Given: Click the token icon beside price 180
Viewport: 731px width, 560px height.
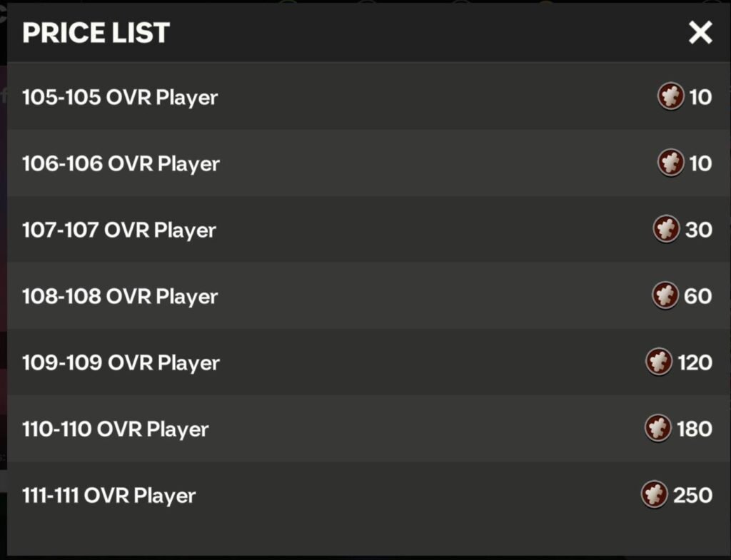Looking at the screenshot, I should (x=657, y=429).
